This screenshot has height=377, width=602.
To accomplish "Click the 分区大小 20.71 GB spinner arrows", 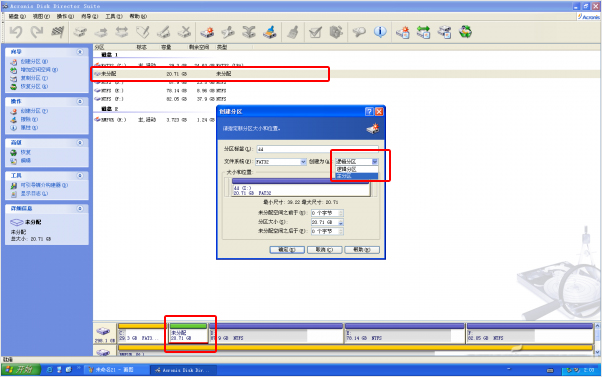I will (x=341, y=222).
